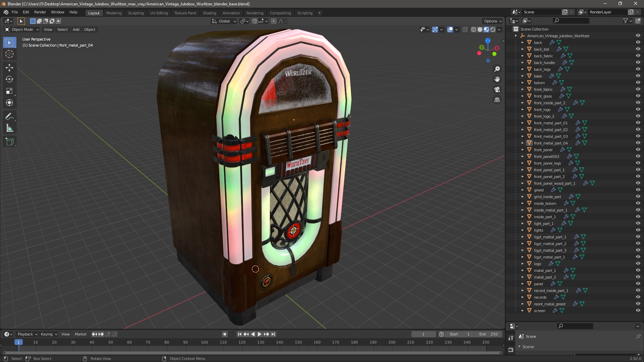644x362 pixels.
Task: Expand the back_fabric tree item
Action: pos(522,56)
